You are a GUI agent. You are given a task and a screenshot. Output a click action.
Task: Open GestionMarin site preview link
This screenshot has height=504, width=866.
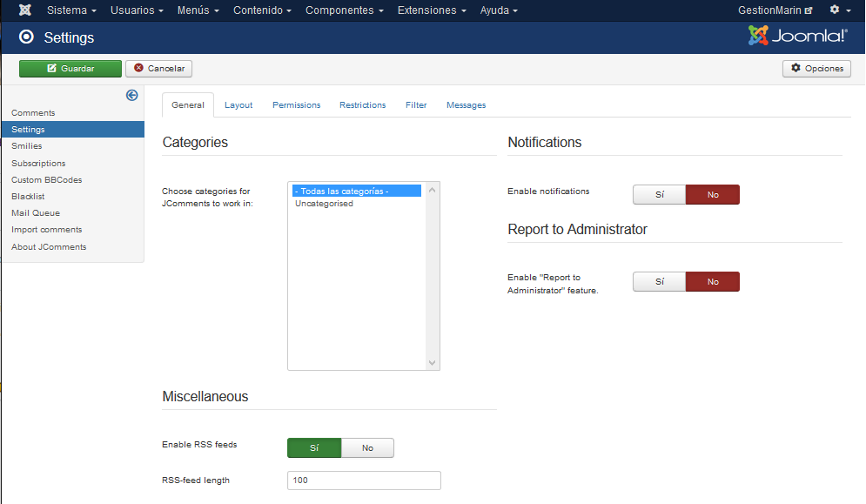point(775,10)
